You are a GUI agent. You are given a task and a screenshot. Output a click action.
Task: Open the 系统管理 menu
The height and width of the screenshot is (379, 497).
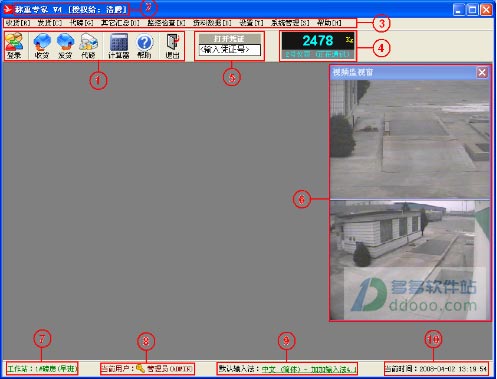coord(290,23)
